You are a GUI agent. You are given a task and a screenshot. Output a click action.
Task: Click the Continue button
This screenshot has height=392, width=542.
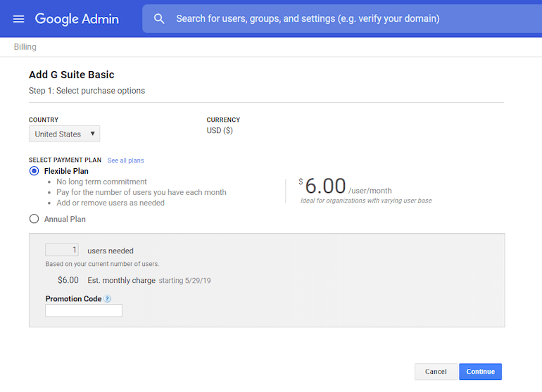(480, 372)
